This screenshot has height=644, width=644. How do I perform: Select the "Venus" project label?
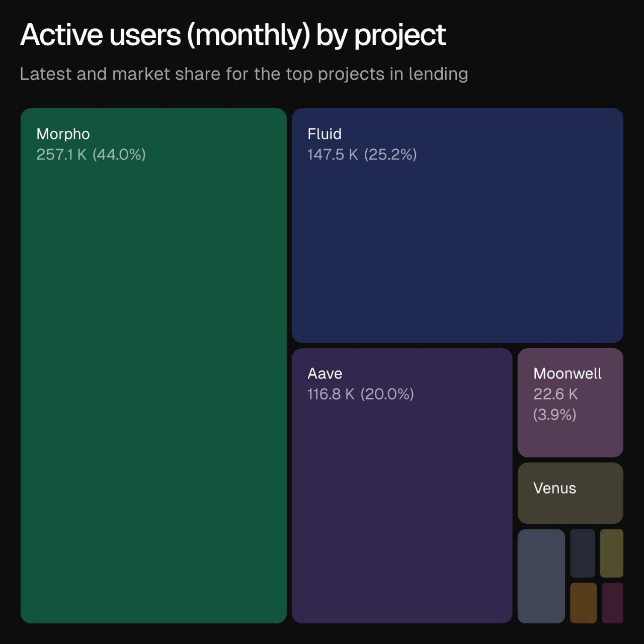tap(554, 488)
